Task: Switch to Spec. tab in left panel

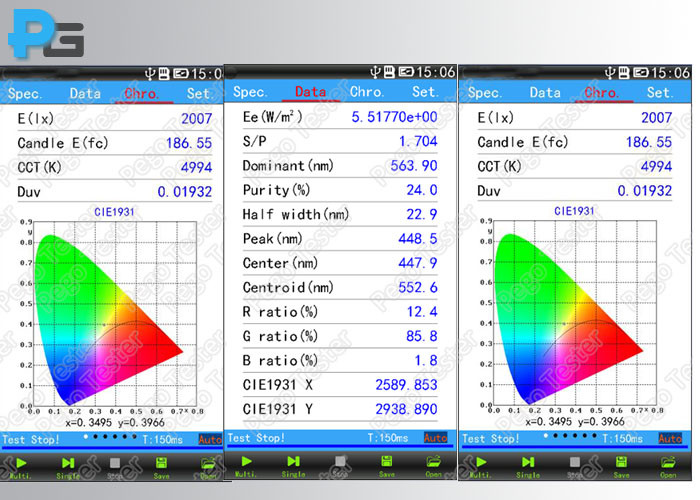Action: pyautogui.click(x=25, y=94)
